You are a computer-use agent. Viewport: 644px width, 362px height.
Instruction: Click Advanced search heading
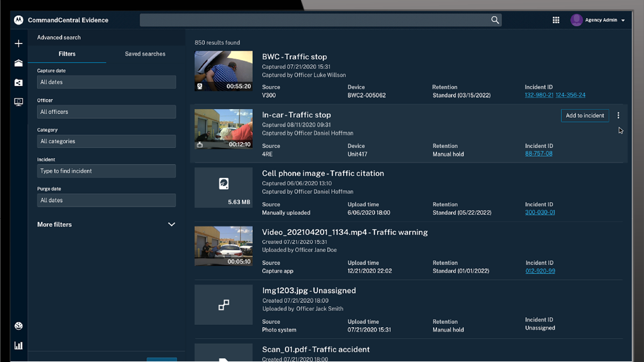(59, 37)
